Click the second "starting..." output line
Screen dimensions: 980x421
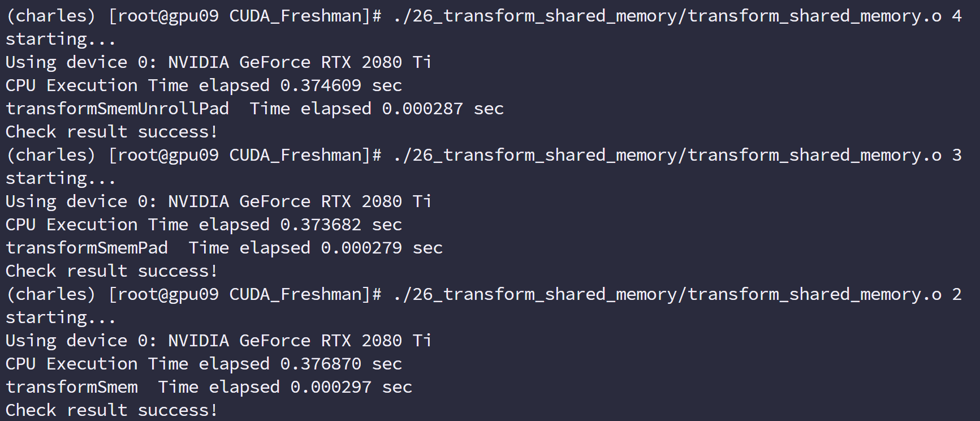[61, 178]
